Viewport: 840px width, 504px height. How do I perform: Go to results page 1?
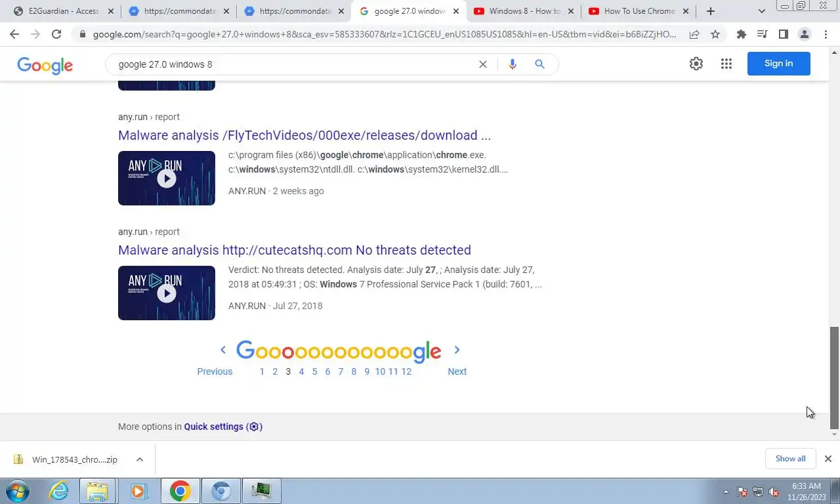262,371
